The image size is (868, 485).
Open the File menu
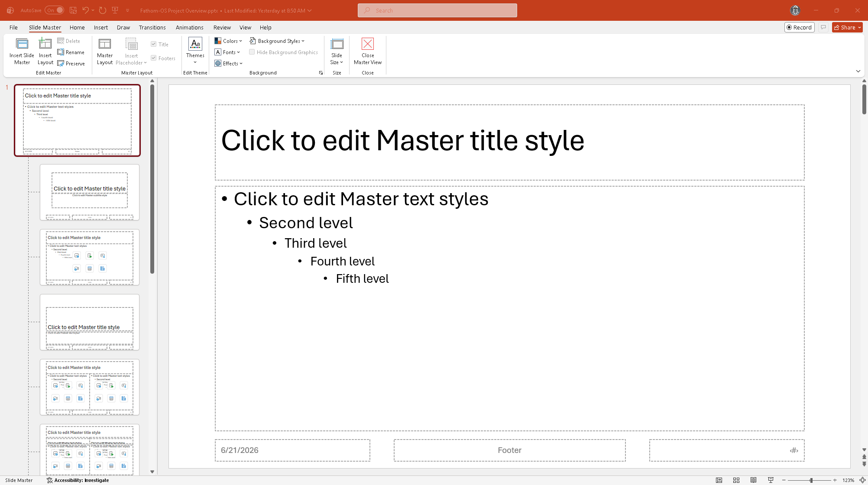click(14, 27)
